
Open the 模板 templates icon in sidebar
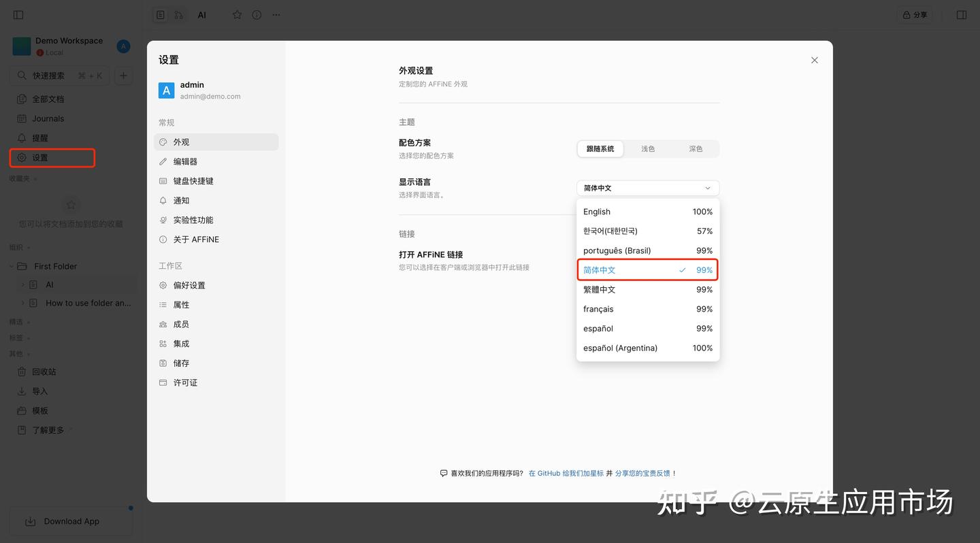click(22, 411)
